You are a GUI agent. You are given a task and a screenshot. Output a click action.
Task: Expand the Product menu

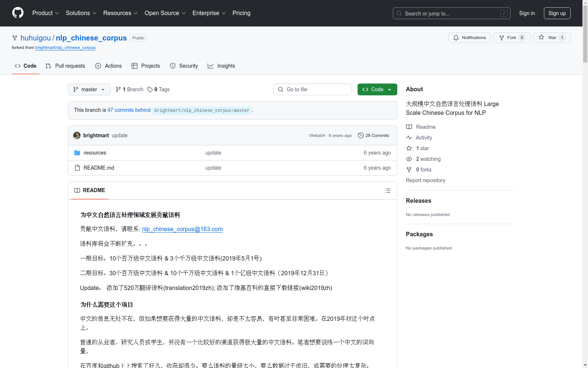tap(46, 13)
